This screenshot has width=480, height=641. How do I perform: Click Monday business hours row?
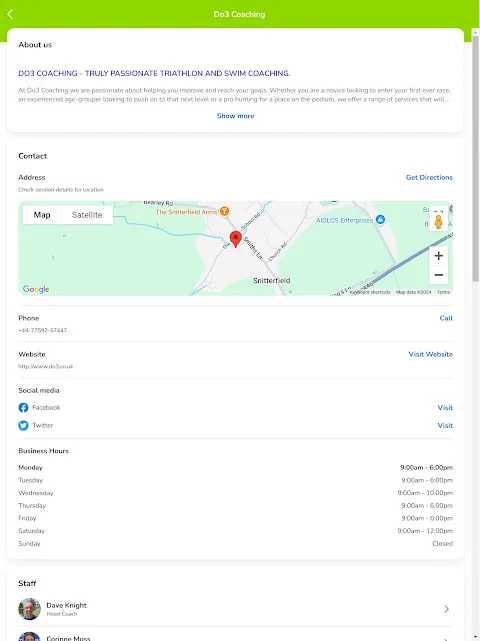[236, 468]
